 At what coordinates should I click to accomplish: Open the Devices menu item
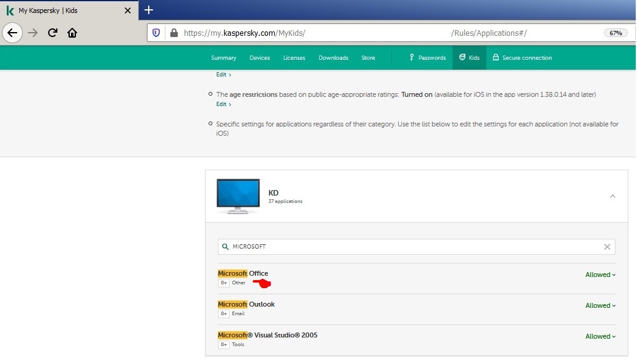click(x=260, y=58)
